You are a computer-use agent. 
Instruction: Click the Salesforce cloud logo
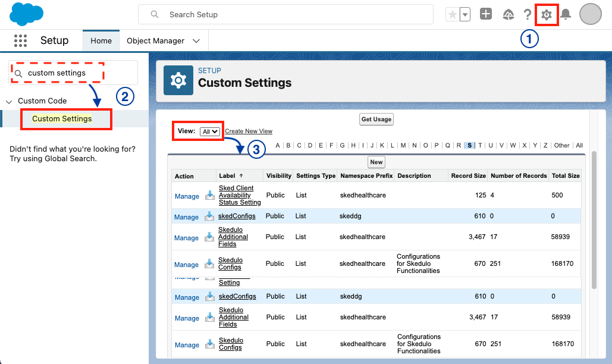pyautogui.click(x=26, y=14)
